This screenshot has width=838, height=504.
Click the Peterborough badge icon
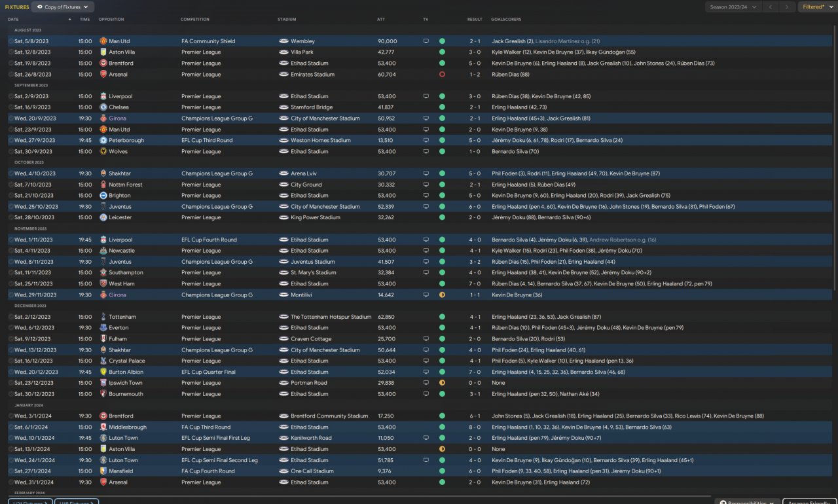[x=103, y=140]
